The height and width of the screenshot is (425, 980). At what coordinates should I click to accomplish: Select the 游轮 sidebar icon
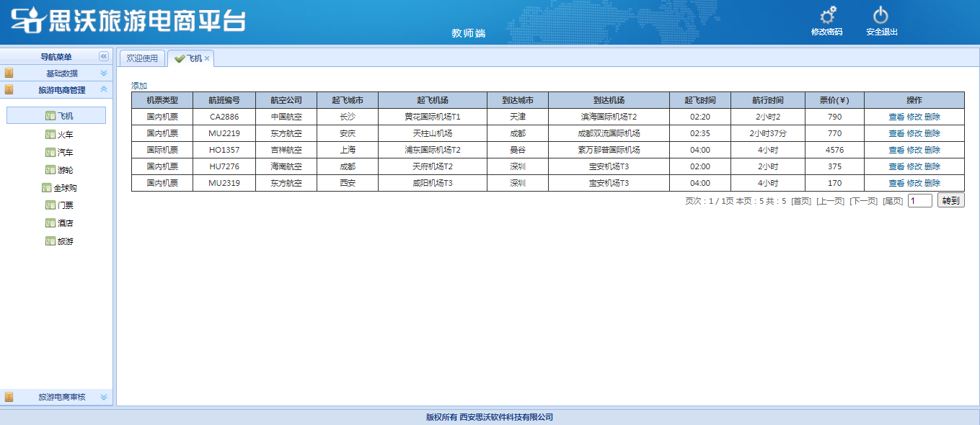click(x=50, y=170)
